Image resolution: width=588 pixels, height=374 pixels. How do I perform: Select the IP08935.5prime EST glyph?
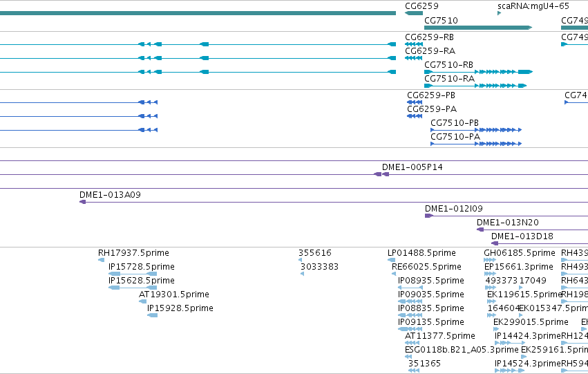pyautogui.click(x=410, y=288)
